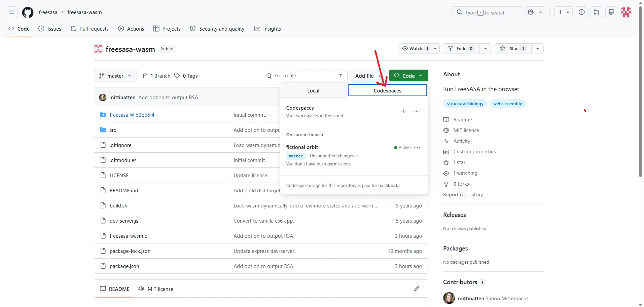The height and width of the screenshot is (307, 644).
Task: Open options for fictional orbit codespace
Action: 417,148
